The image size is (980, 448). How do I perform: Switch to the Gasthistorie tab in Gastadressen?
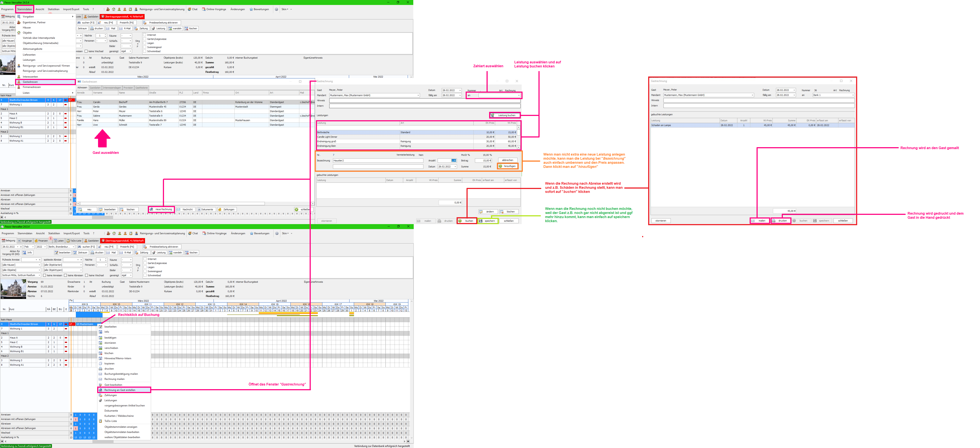pos(142,88)
